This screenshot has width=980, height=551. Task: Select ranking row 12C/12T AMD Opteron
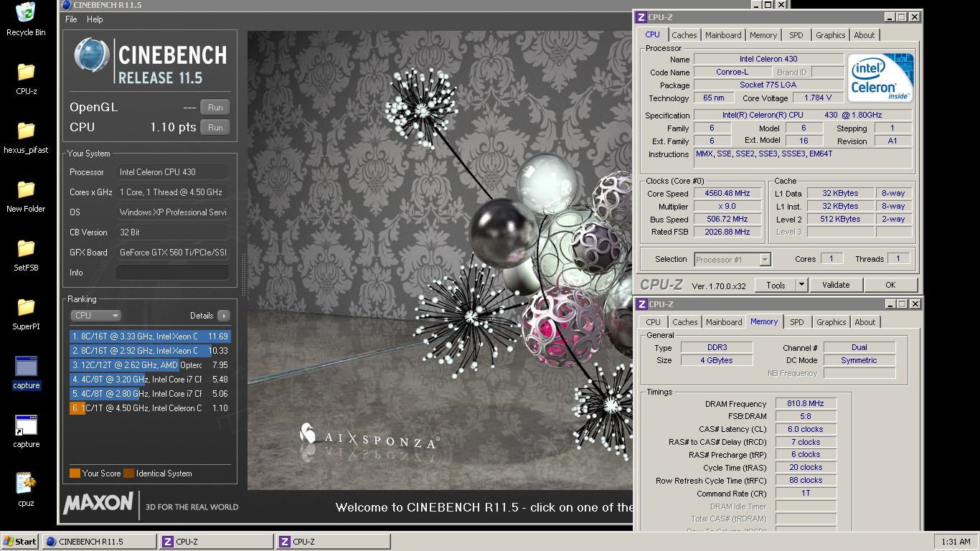[150, 364]
